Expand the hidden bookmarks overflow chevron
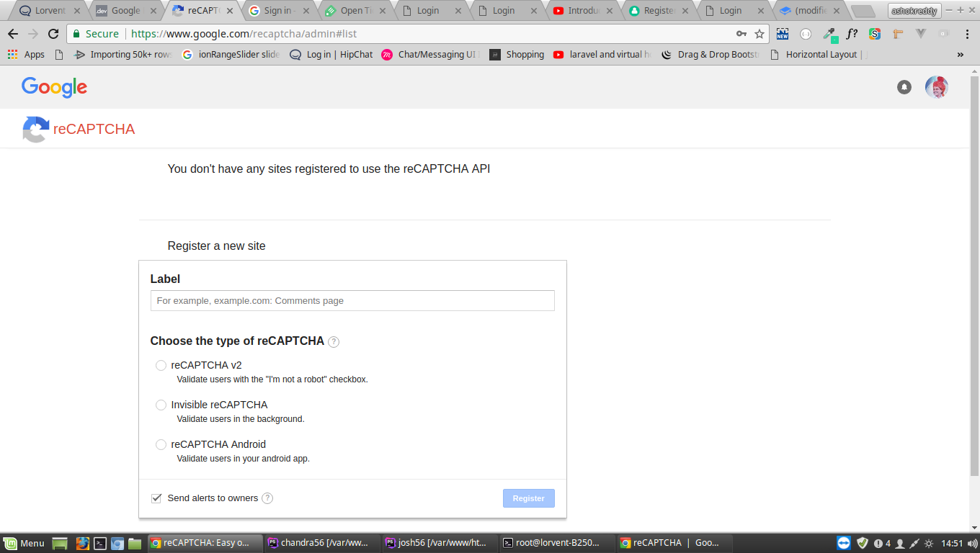This screenshot has width=980, height=553. coord(960,55)
